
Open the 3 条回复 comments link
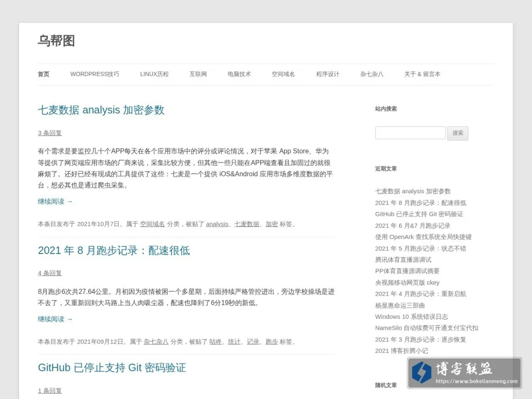tap(50, 133)
